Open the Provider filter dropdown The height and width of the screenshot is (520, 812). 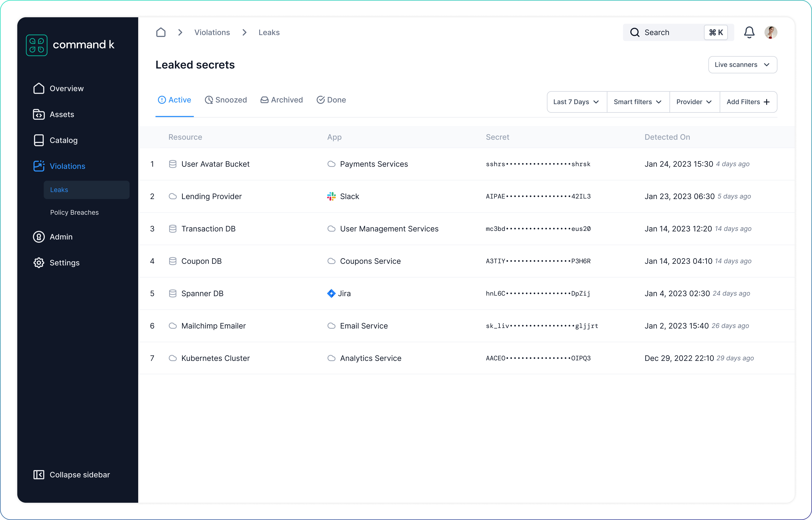pos(694,102)
